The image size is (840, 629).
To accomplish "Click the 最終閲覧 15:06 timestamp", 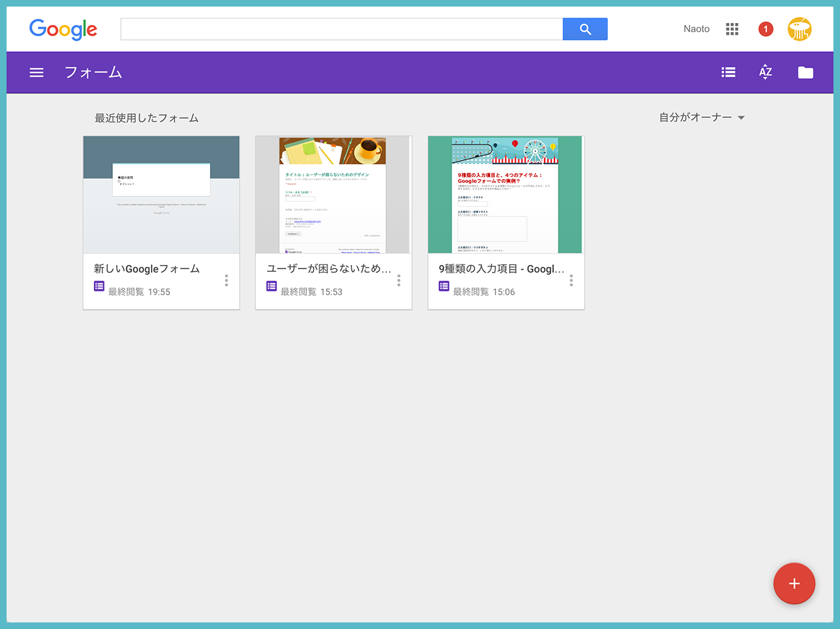I will click(484, 292).
